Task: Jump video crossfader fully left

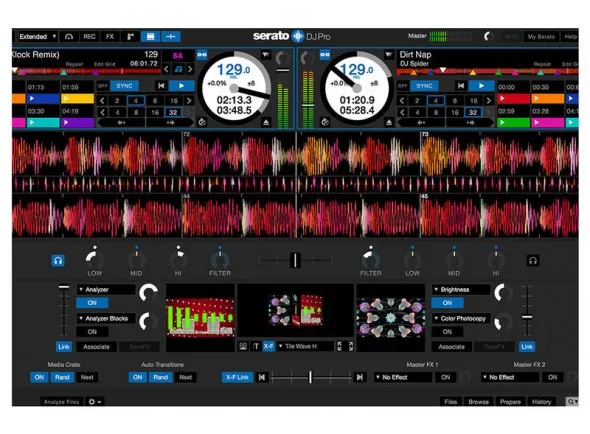Action: pyautogui.click(x=262, y=377)
